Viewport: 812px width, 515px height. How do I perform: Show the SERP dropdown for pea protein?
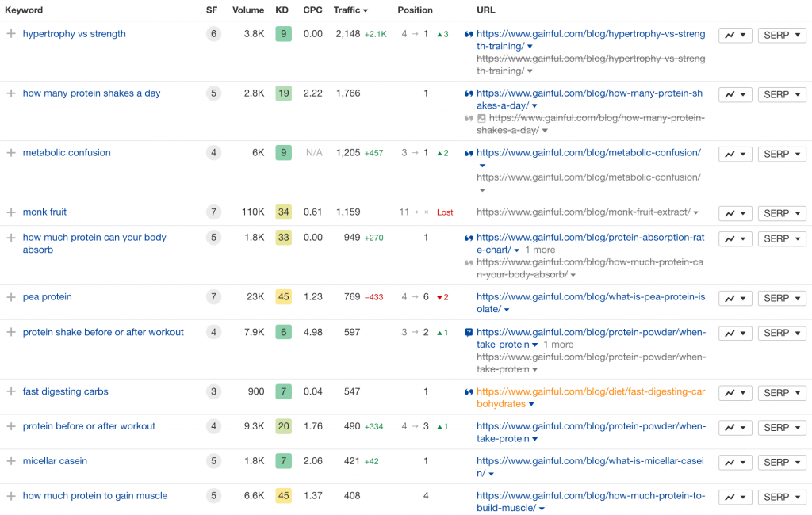(x=782, y=298)
